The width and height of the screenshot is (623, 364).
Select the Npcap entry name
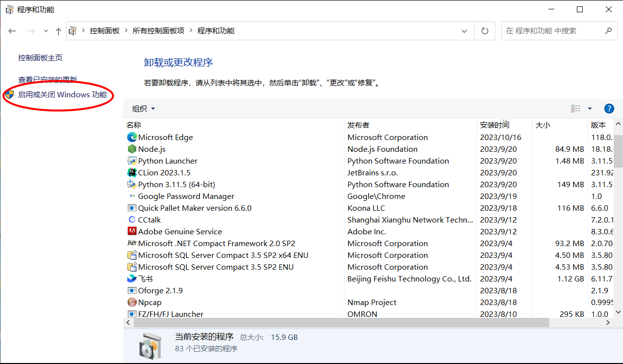(x=150, y=303)
